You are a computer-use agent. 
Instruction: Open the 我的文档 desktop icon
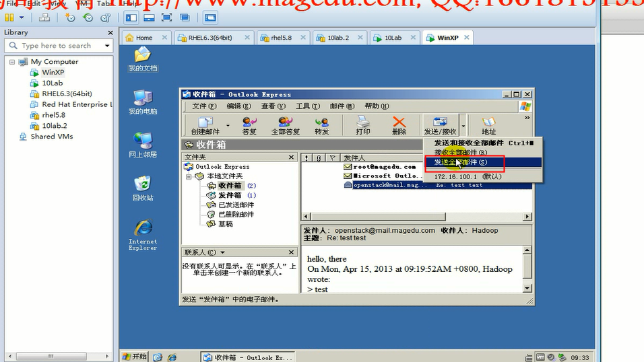143,59
